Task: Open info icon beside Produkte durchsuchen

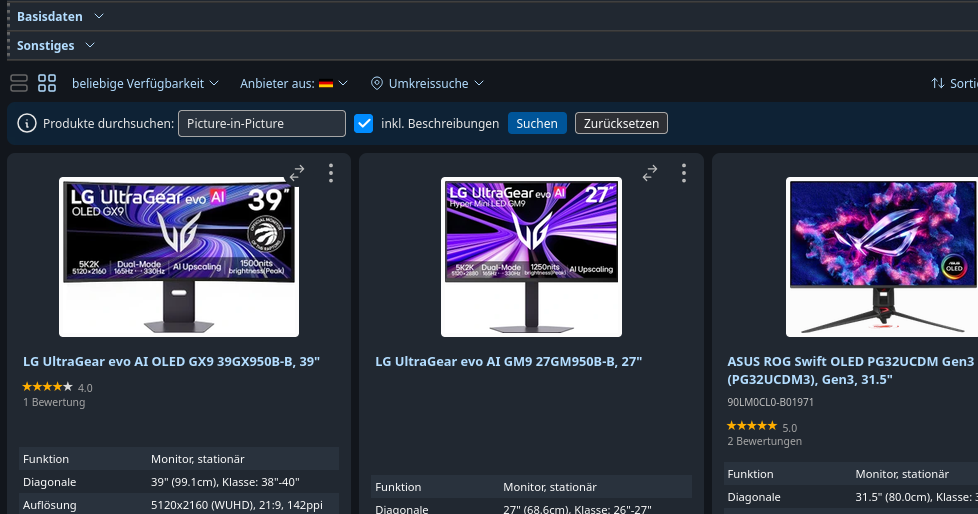Action: coord(27,124)
